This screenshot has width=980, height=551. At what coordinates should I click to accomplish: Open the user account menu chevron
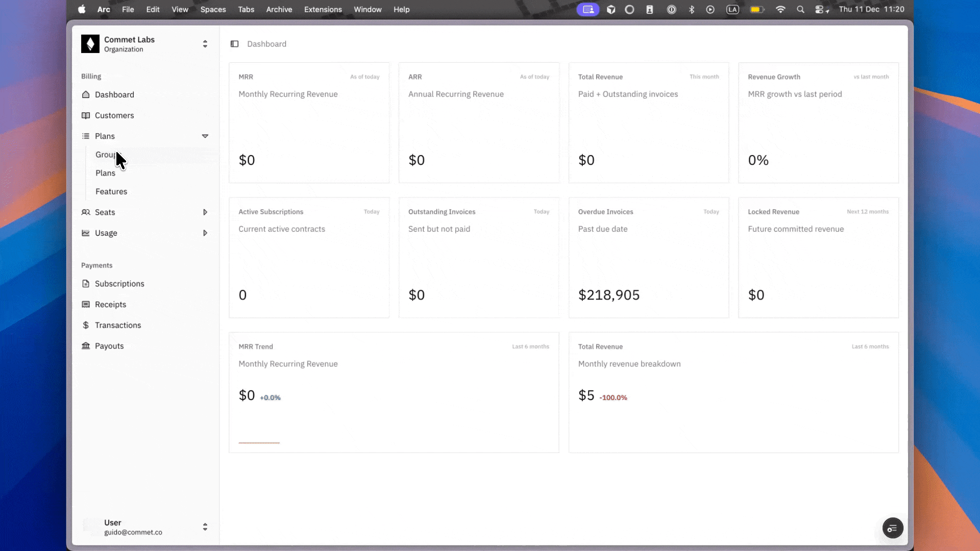coord(205,527)
